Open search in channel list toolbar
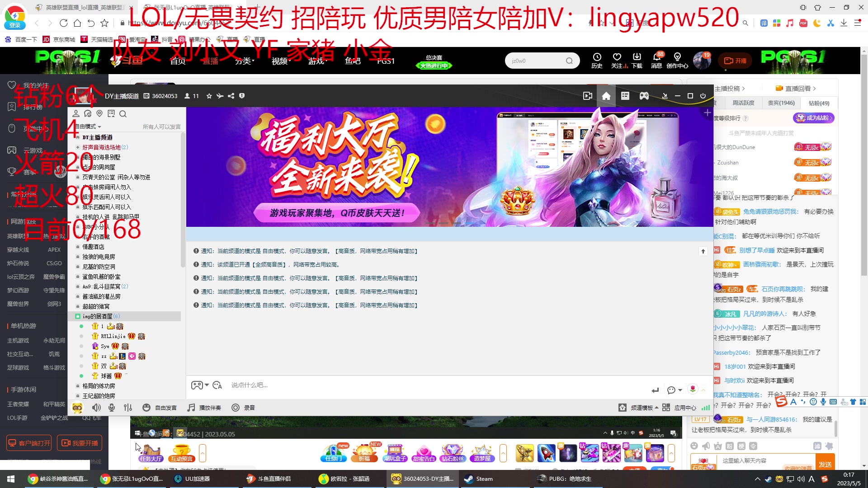This screenshot has height=488, width=868. [123, 114]
